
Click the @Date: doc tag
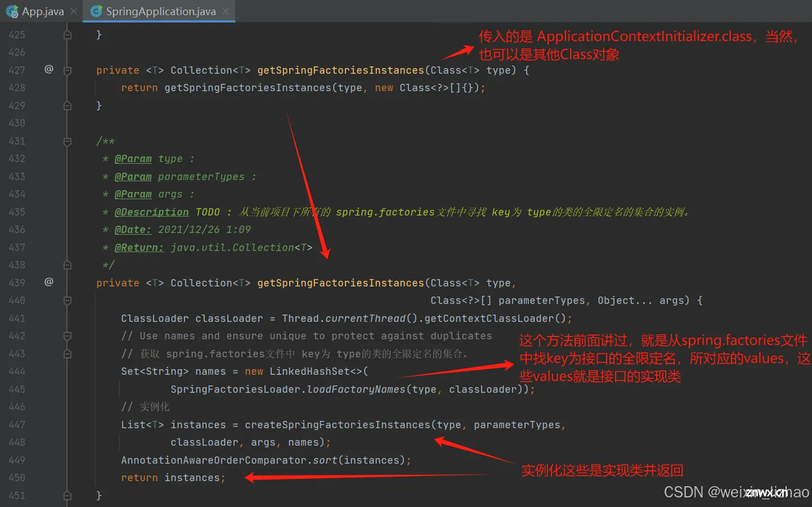[x=133, y=230]
